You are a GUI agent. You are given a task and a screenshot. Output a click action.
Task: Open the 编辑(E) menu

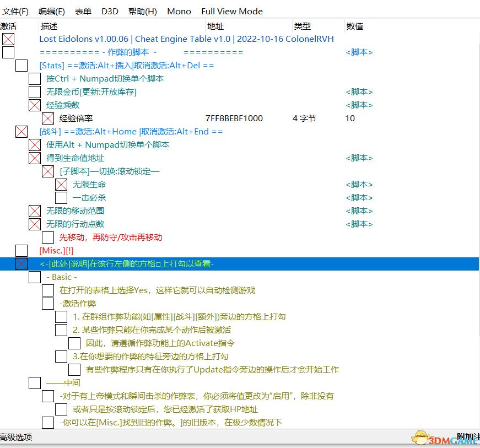click(51, 11)
